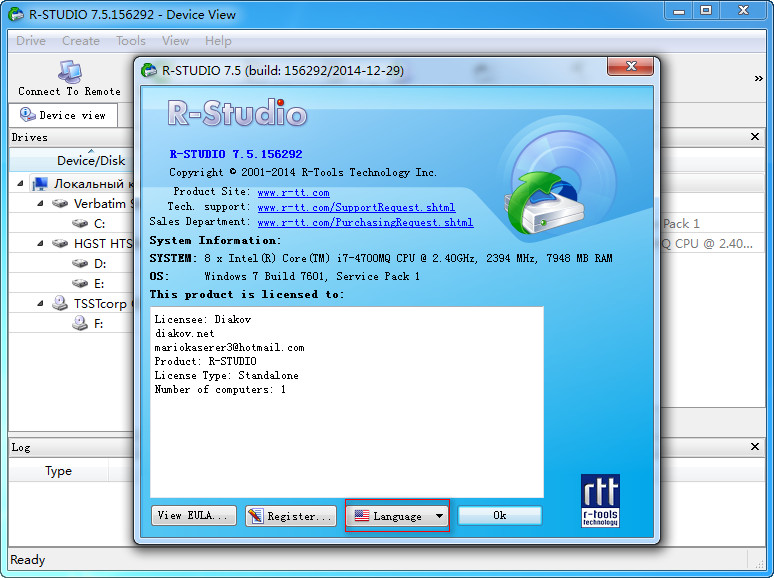Select the E: partition row

click(x=72, y=283)
